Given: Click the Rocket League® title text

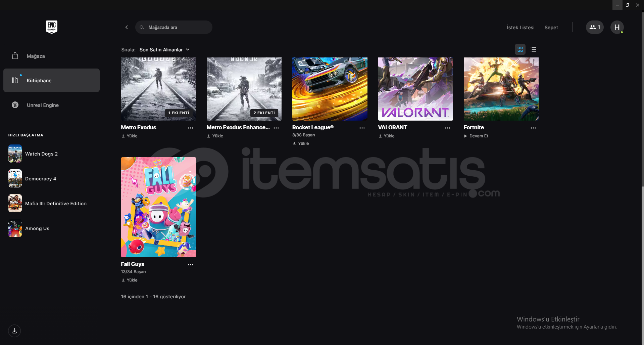Looking at the screenshot, I should pos(313,128).
